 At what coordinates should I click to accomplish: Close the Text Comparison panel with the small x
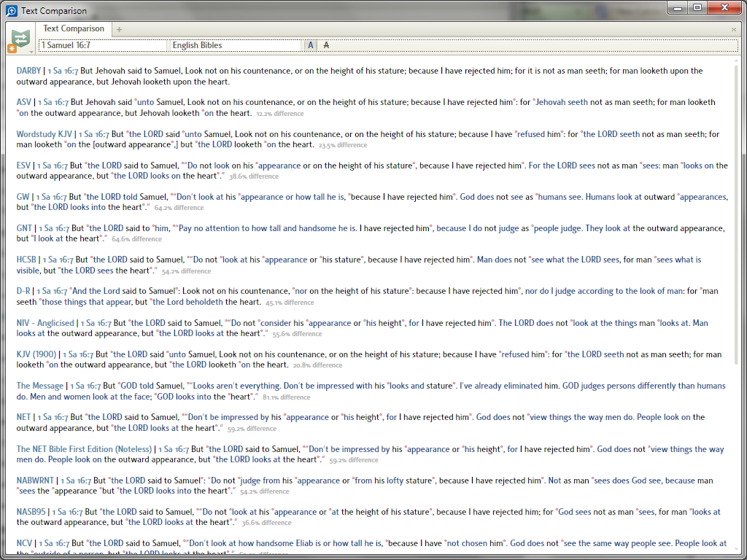pyautogui.click(x=734, y=29)
